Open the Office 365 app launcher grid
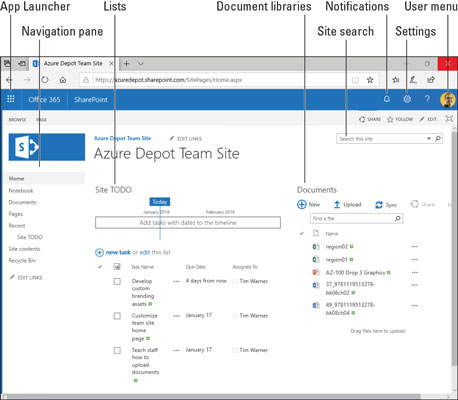Screen dimensions: 458x400 (11, 99)
